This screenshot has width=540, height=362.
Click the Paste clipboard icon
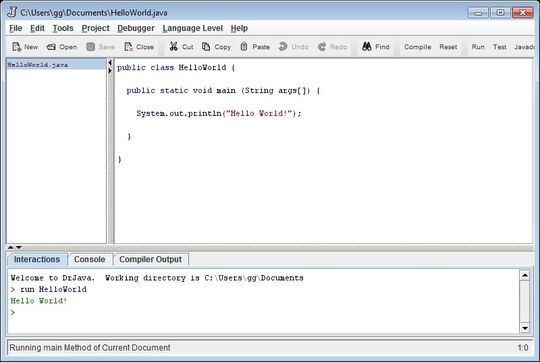pos(244,47)
